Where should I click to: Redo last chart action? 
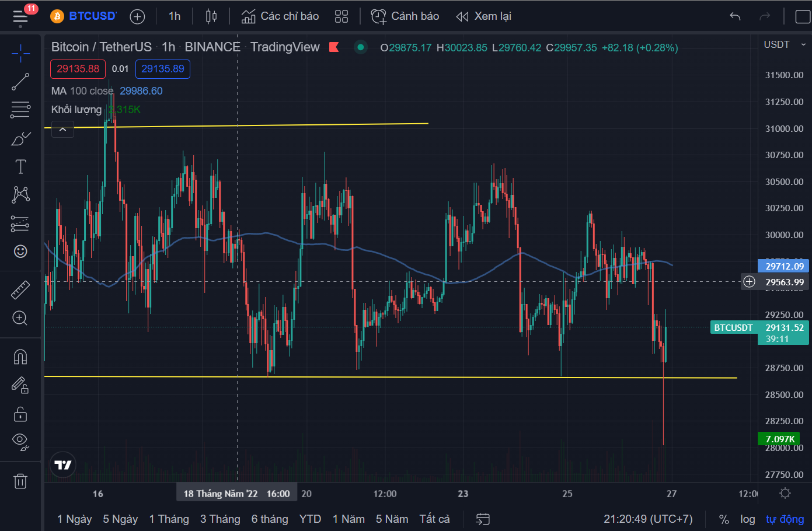click(765, 16)
